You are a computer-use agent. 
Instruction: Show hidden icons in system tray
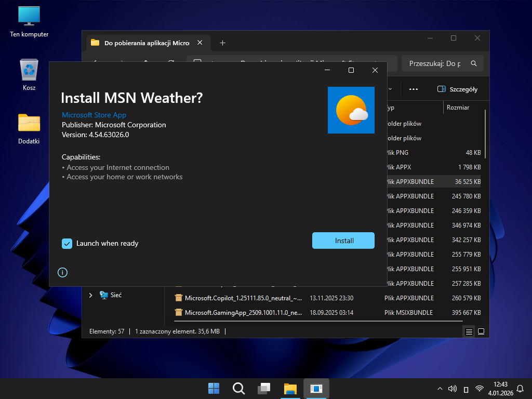tap(440, 389)
